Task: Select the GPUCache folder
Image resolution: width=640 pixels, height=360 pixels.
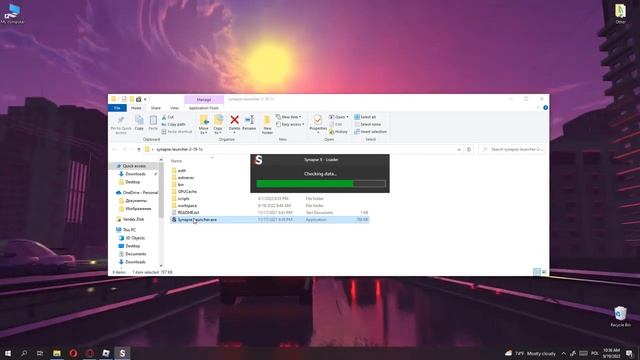Action: [x=187, y=192]
